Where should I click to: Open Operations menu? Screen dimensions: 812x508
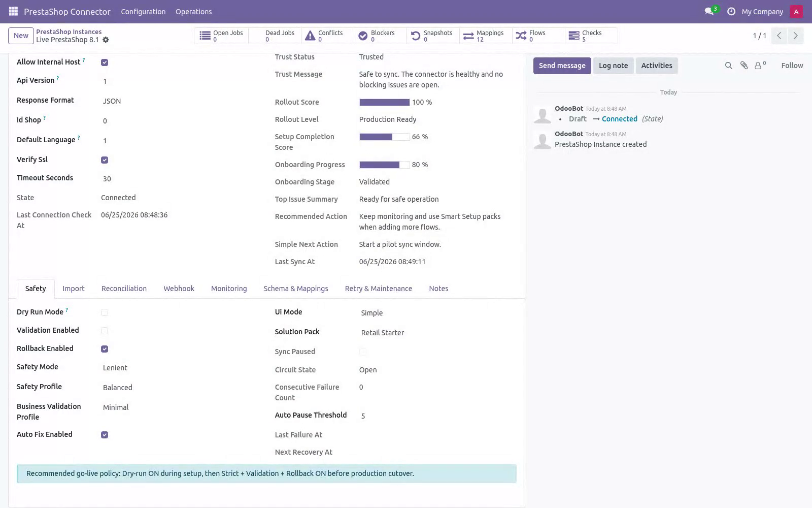193,12
